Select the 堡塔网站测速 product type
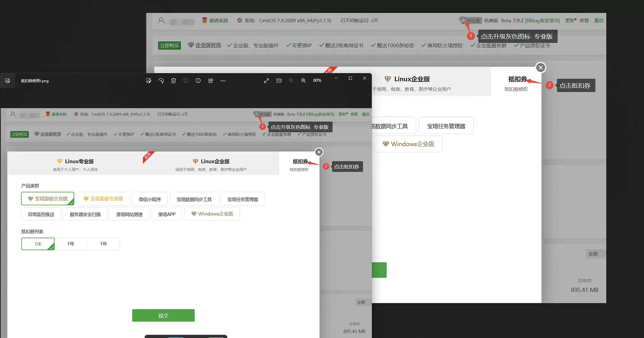 pos(129,214)
